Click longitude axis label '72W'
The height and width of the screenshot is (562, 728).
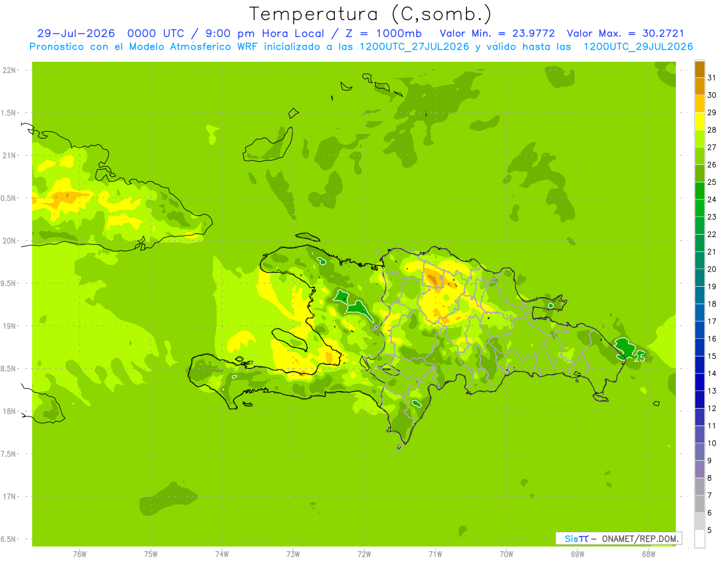364,554
